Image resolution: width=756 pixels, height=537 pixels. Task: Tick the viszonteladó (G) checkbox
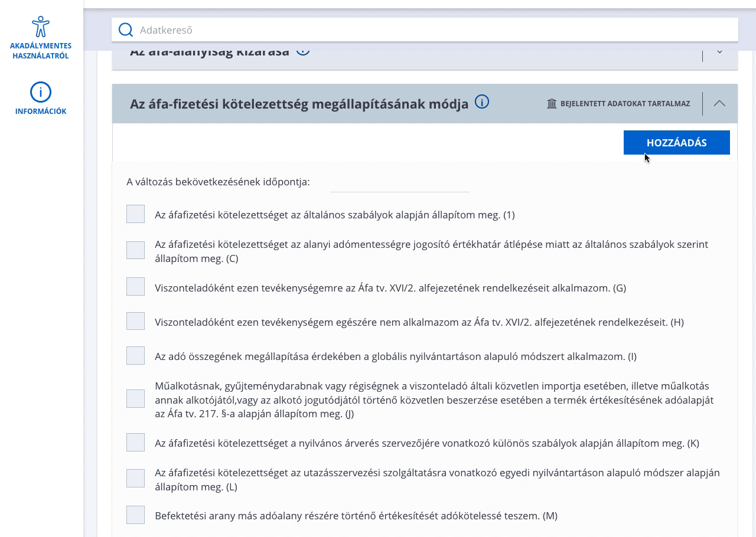coord(135,287)
